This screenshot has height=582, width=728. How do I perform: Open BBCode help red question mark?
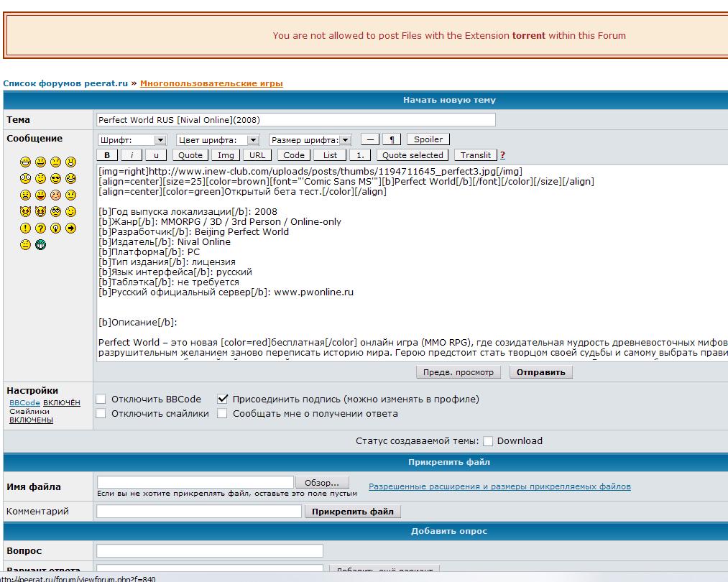(x=502, y=155)
